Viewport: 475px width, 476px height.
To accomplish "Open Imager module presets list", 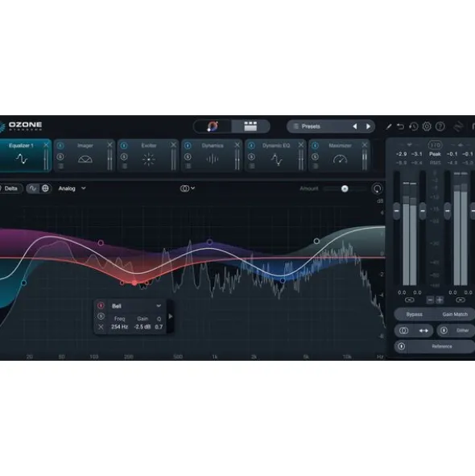I will coord(60,166).
